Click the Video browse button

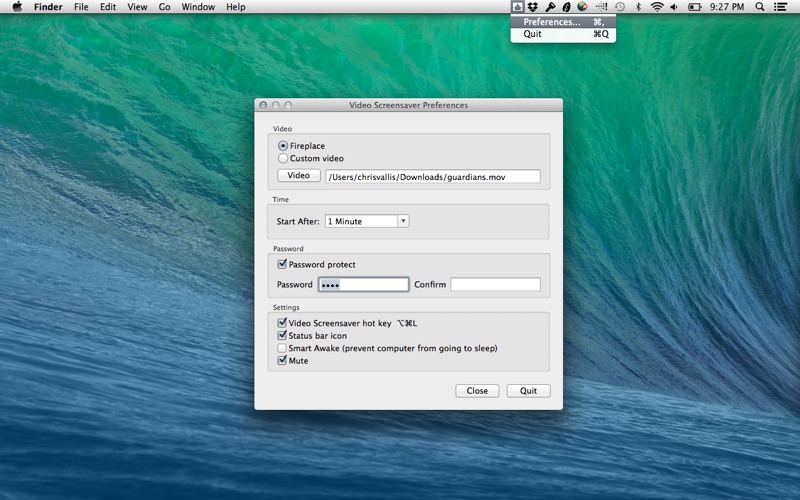click(x=298, y=176)
